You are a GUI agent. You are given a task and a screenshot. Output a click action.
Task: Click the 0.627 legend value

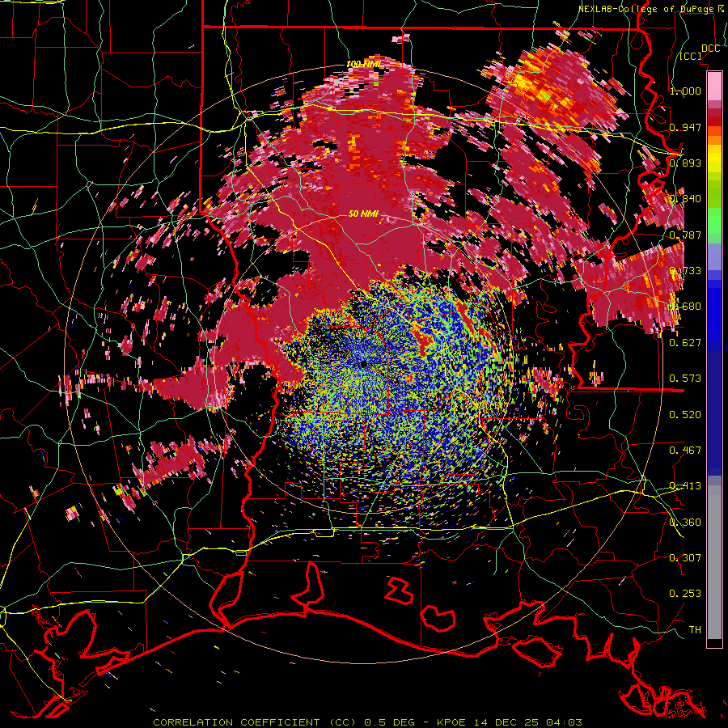(685, 343)
